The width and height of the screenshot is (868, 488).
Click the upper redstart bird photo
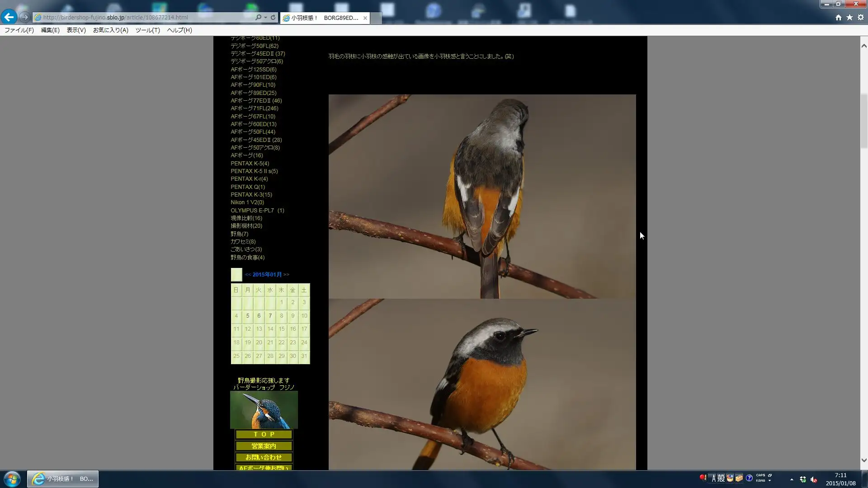[x=482, y=197]
